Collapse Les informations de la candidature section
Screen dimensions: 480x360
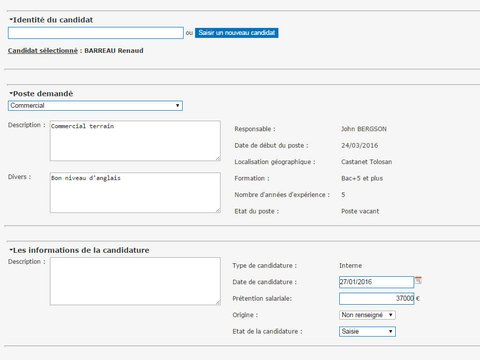click(x=11, y=250)
